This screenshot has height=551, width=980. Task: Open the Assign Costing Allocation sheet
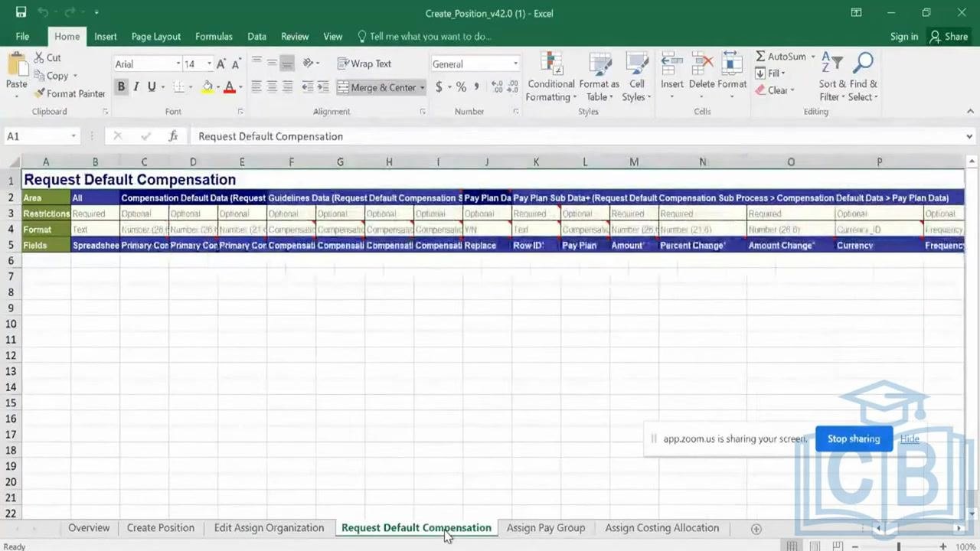pyautogui.click(x=662, y=528)
